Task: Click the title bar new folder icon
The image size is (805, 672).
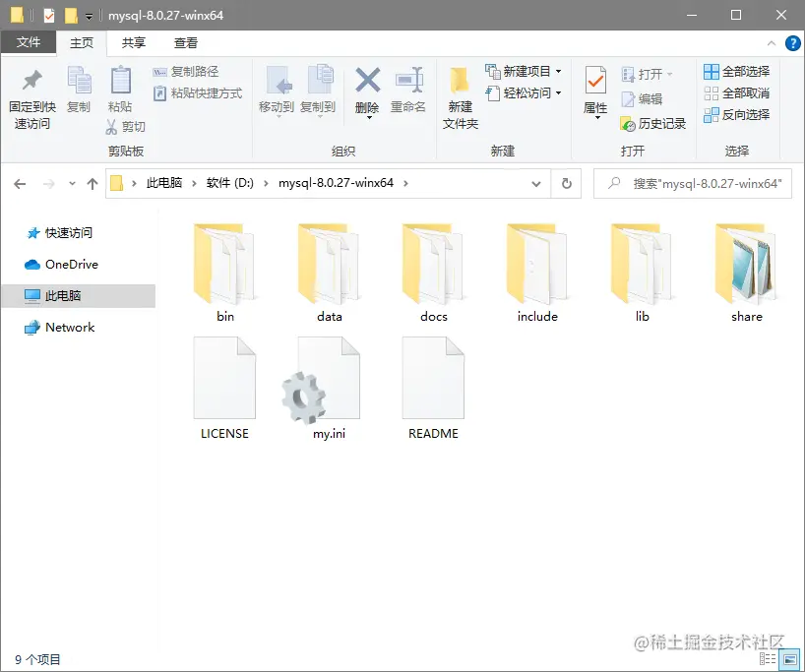Action: click(x=71, y=16)
